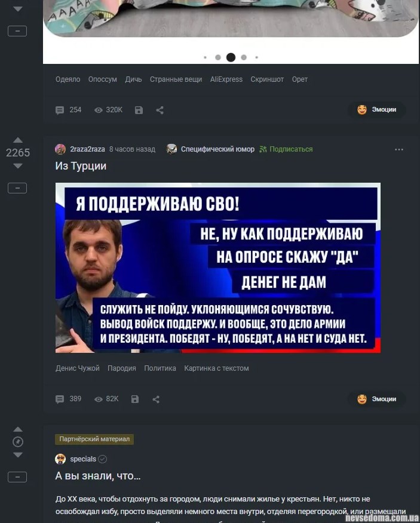Collapse the 'Из Турции' post with minus button
420x523 pixels.
[17, 188]
